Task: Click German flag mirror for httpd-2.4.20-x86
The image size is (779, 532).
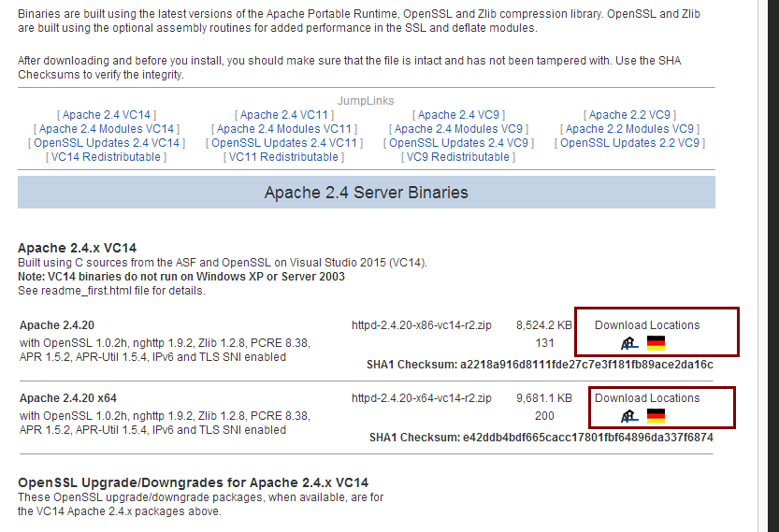Action: tap(656, 343)
